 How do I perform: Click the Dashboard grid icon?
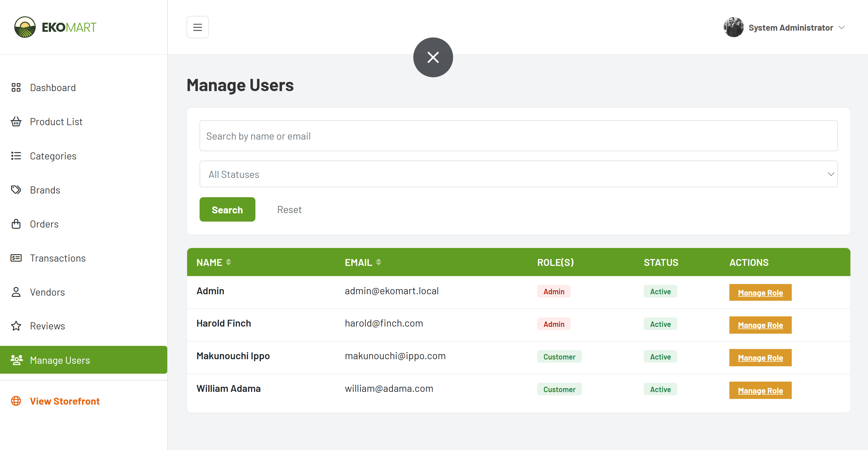pyautogui.click(x=16, y=87)
